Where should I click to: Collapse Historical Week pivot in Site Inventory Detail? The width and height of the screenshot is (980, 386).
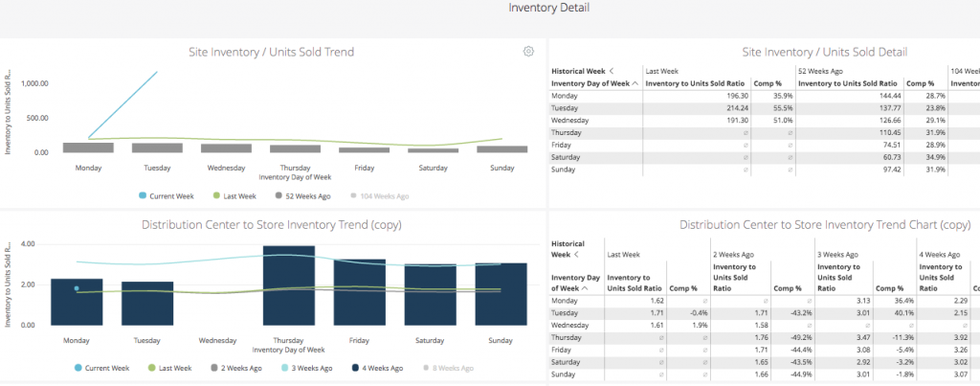click(612, 71)
